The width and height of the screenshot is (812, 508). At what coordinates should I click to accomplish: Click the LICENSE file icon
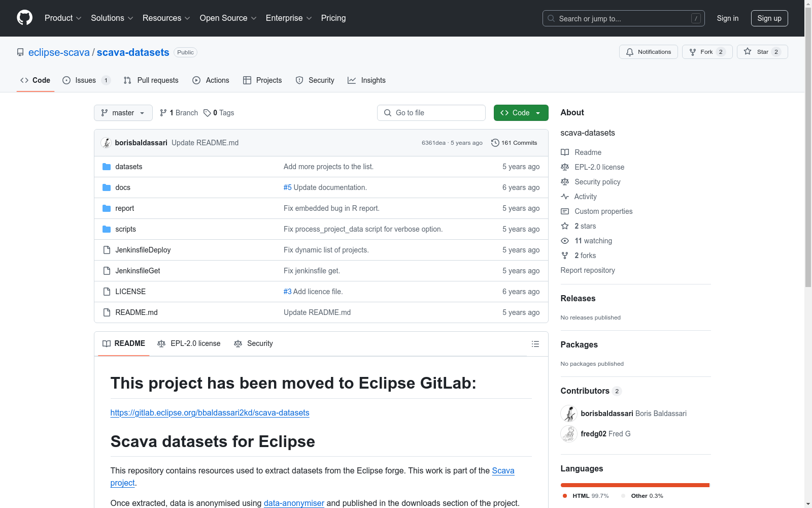pyautogui.click(x=107, y=292)
